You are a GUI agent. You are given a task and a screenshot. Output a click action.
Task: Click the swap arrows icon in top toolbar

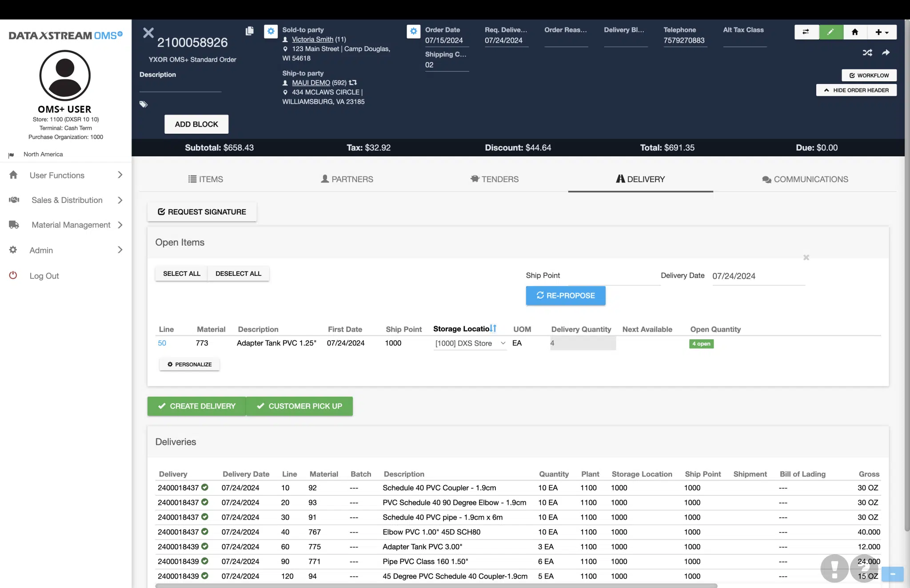[806, 32]
